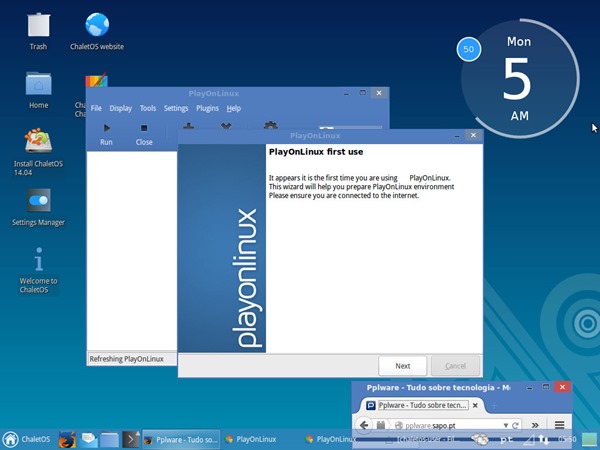Open the Display menu in PlayOnLinux
This screenshot has height=450, width=600.
point(121,108)
